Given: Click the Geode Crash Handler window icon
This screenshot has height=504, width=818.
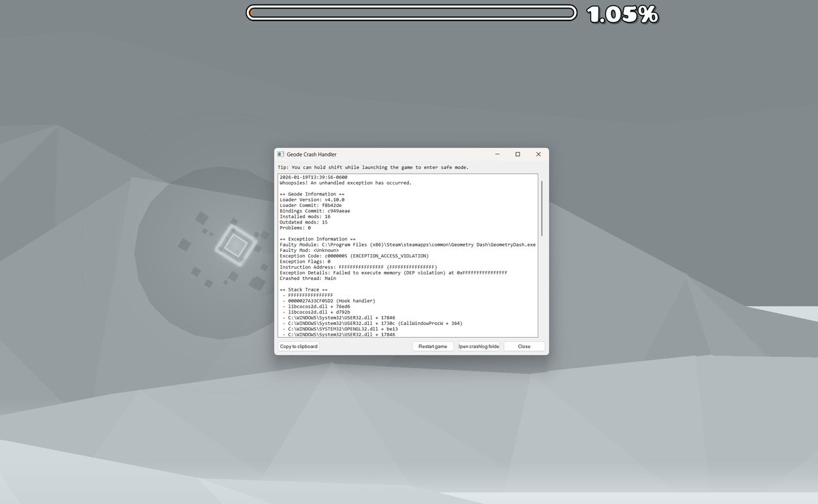Looking at the screenshot, I should pos(281,155).
